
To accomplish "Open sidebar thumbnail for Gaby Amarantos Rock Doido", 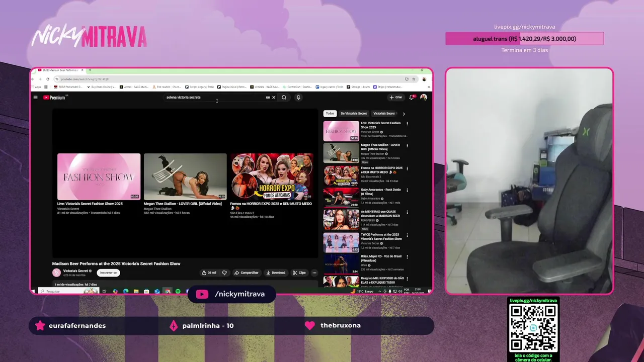I will [x=341, y=198].
